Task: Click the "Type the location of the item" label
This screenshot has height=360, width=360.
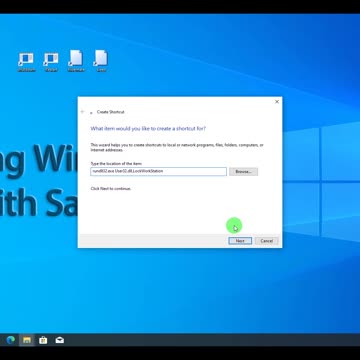Action: coord(116,164)
